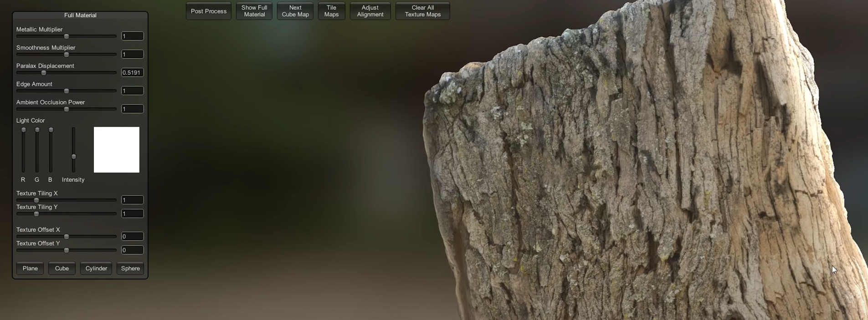
Task: Click the Texture Tiling Y slider handle
Action: pyautogui.click(x=36, y=214)
